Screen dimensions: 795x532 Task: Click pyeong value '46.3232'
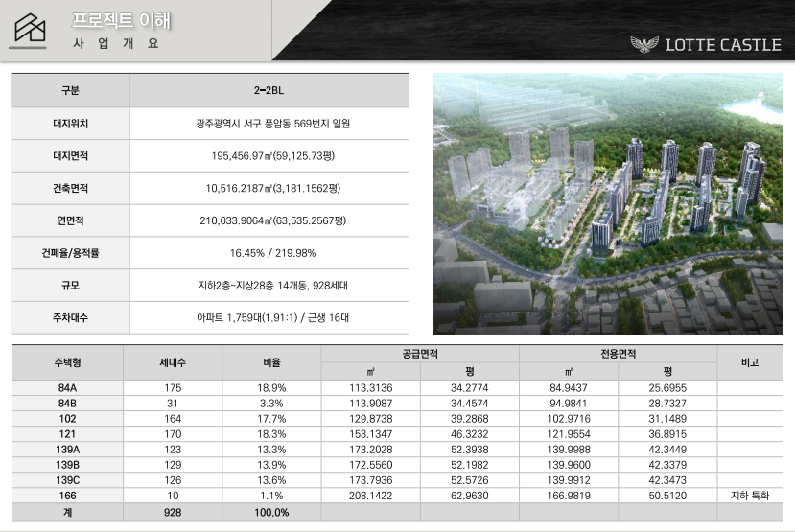pos(470,434)
